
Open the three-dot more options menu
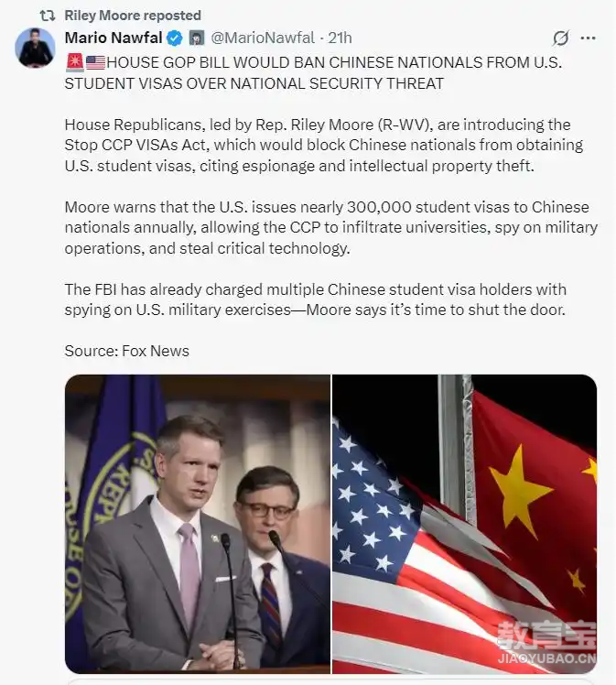(588, 38)
